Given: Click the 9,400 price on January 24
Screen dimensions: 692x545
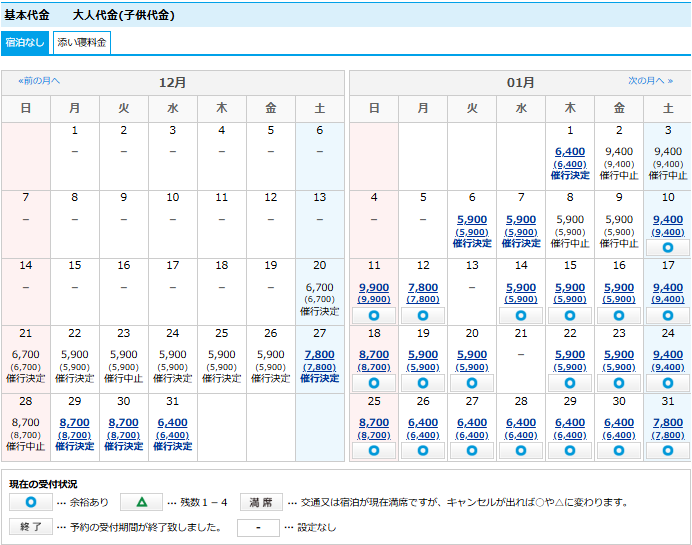Looking at the screenshot, I should point(667,355).
